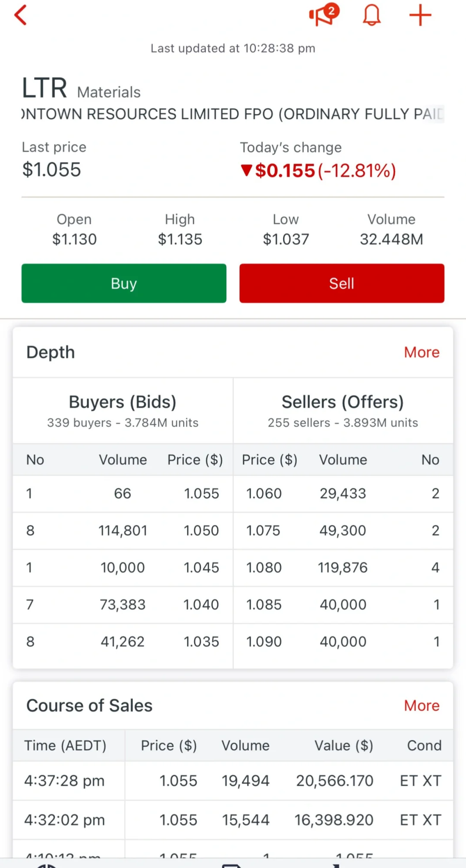This screenshot has height=868, width=466.
Task: Tap the Last updated timestamp text
Action: click(x=233, y=48)
